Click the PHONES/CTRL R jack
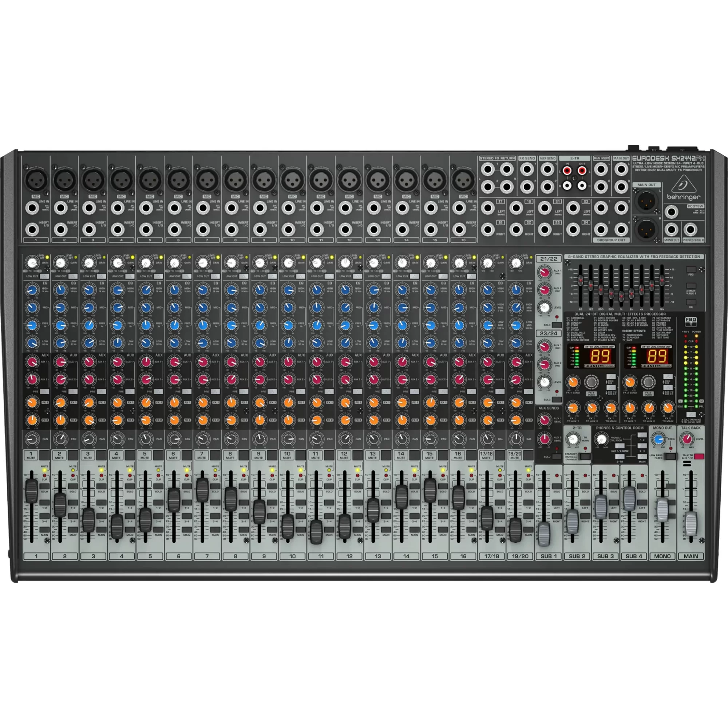Screen dimensions: 728x728 click(x=690, y=229)
